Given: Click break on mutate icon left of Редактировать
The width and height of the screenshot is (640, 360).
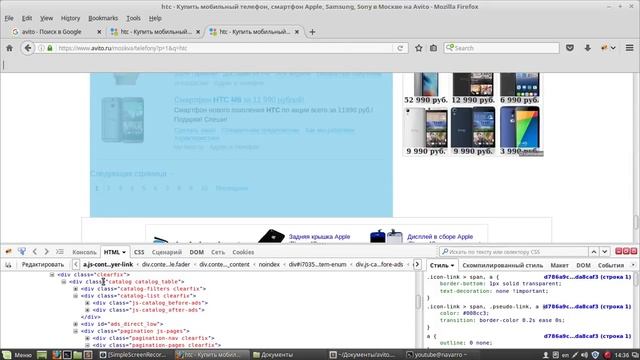Looking at the screenshot, I should click(8, 265).
